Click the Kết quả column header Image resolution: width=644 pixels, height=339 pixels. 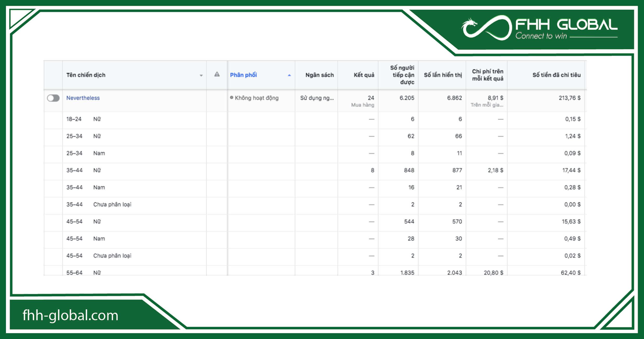tap(365, 75)
